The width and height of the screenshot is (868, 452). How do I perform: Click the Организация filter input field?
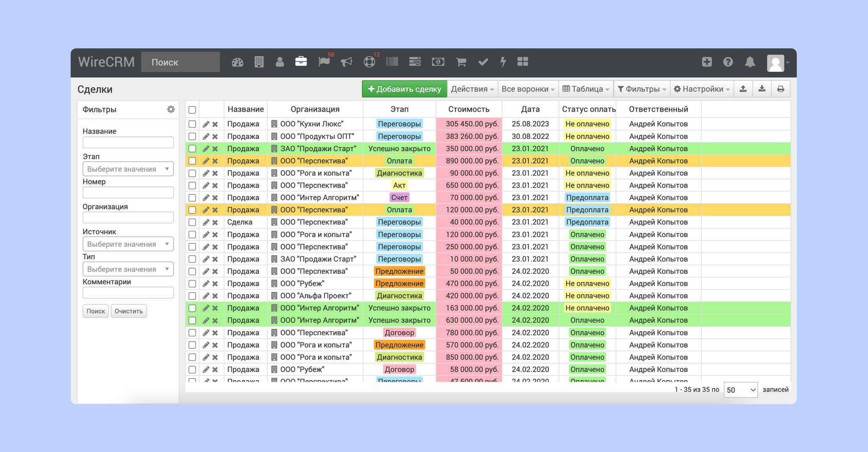[x=128, y=218]
